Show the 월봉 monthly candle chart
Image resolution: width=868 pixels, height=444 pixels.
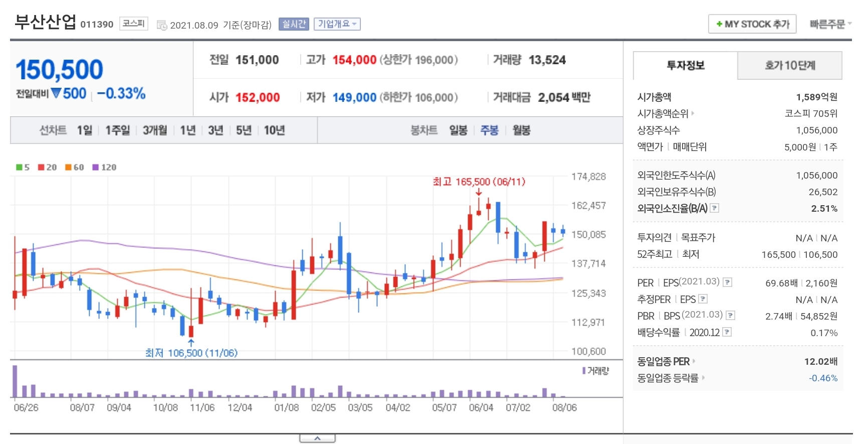click(x=521, y=130)
